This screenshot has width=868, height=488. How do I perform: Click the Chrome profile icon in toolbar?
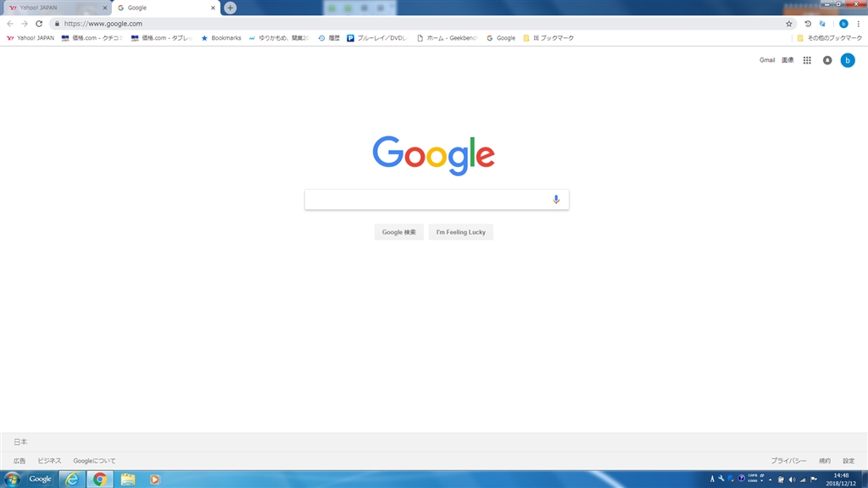point(843,24)
